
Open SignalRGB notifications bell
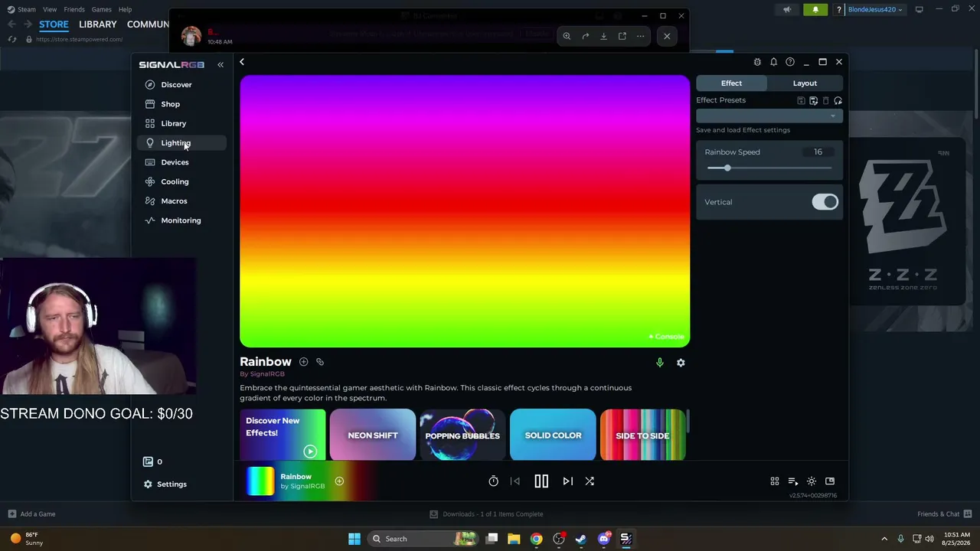point(773,62)
